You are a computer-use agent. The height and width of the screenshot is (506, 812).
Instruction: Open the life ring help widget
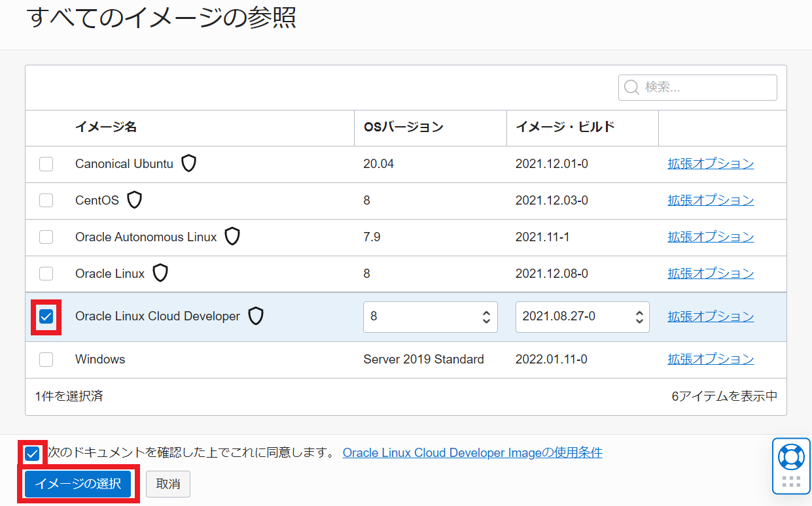click(791, 457)
